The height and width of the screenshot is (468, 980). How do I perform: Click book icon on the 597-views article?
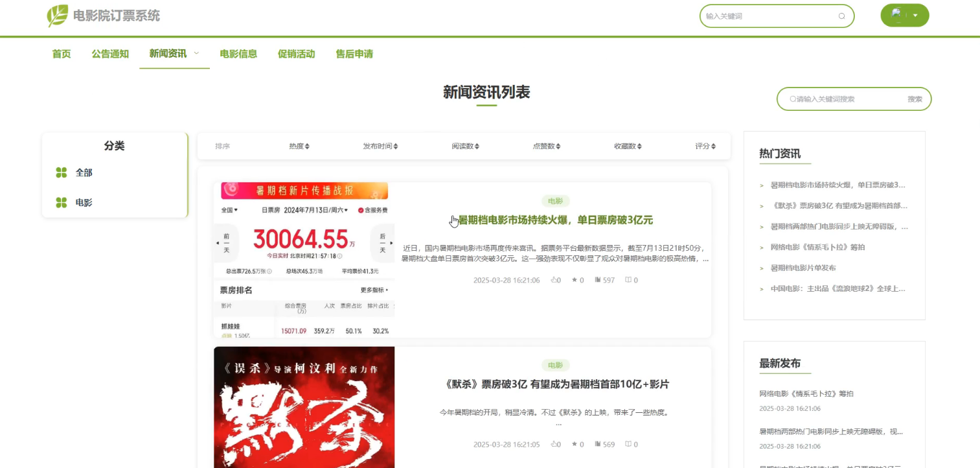(x=628, y=280)
